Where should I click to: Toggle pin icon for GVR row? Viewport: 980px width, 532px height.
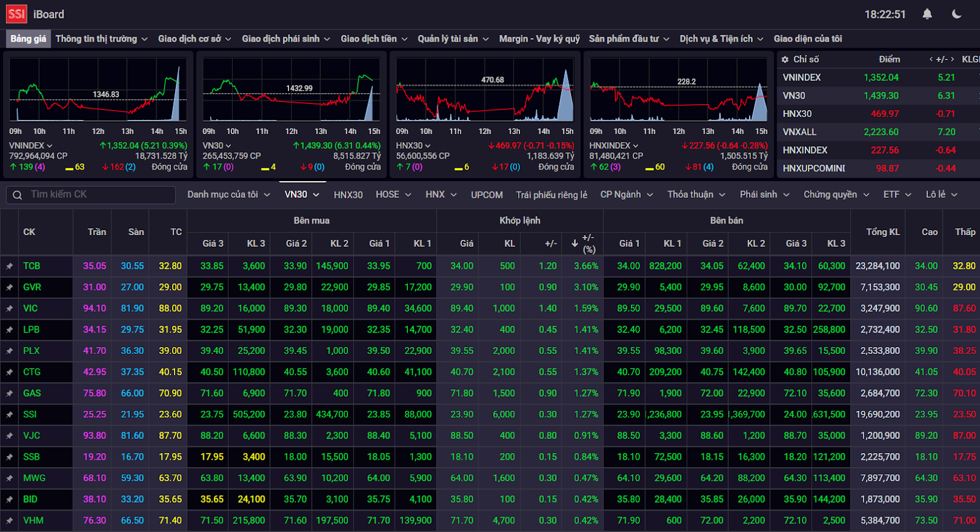click(9, 287)
